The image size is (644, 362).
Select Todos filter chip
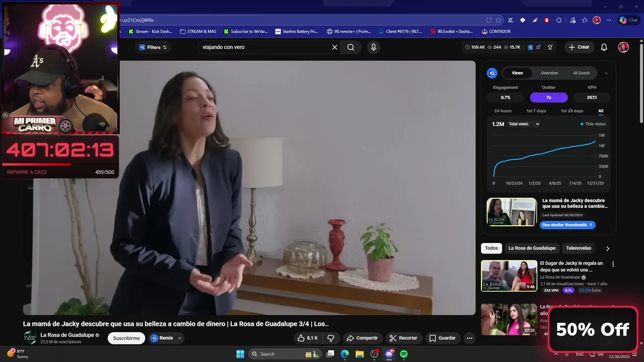click(x=491, y=248)
